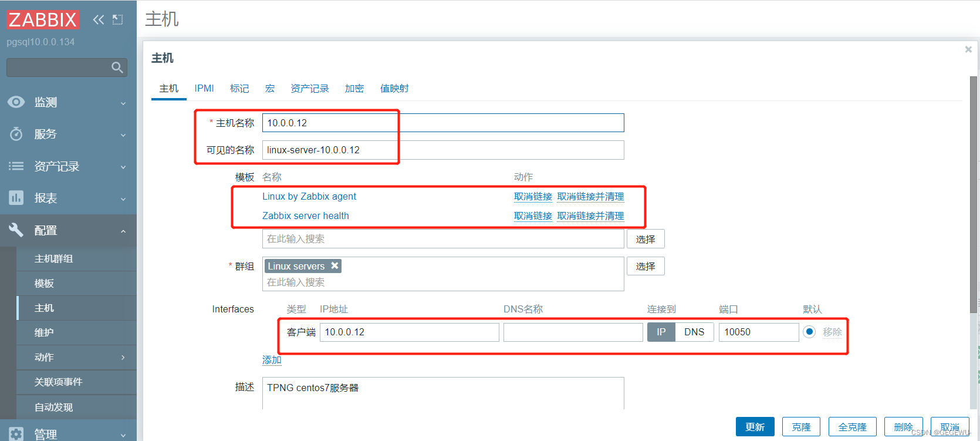Click the 更新 button
The width and height of the screenshot is (980, 441).
[755, 427]
